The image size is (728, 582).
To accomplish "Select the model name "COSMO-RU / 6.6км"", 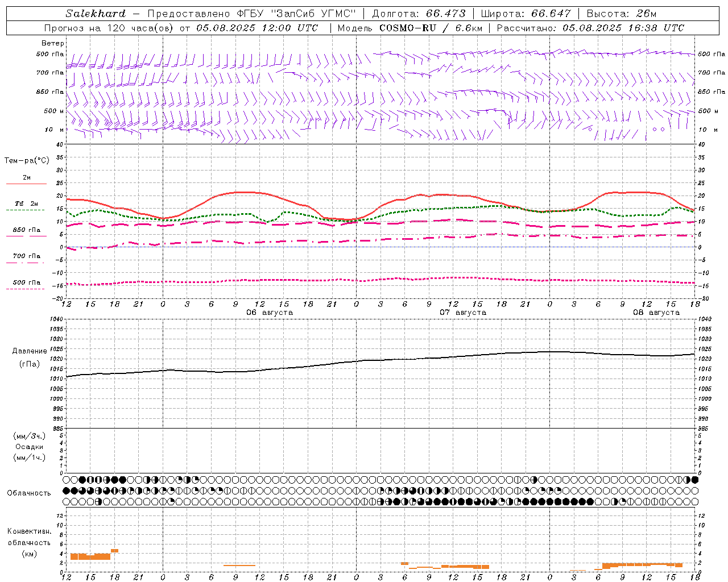I will (x=431, y=28).
